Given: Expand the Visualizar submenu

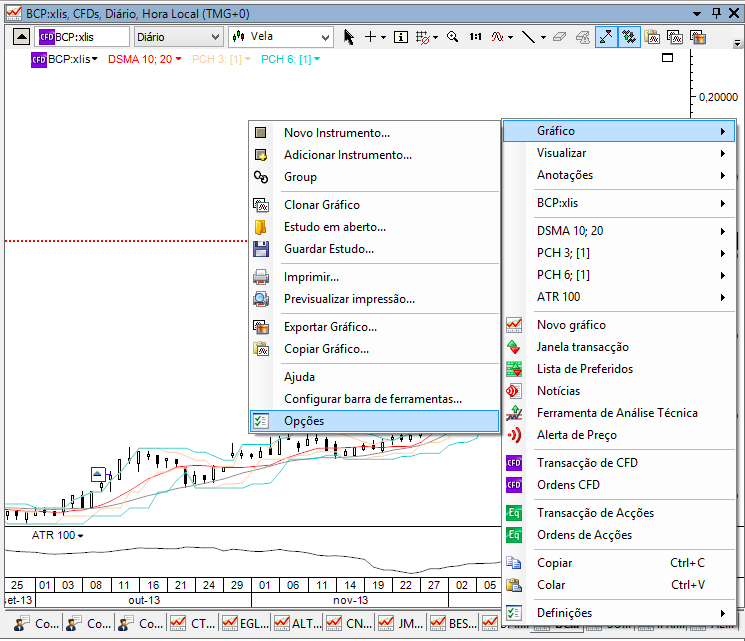Looking at the screenshot, I should coord(619,153).
